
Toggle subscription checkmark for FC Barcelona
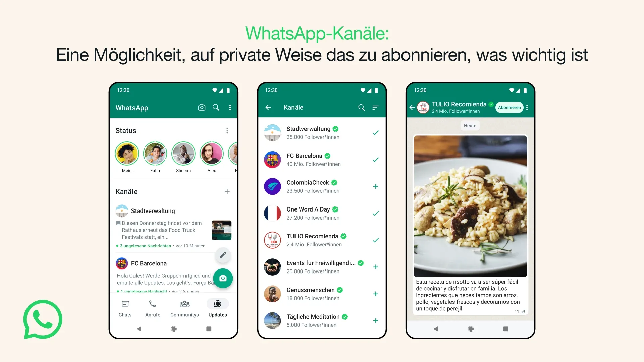pyautogui.click(x=375, y=159)
